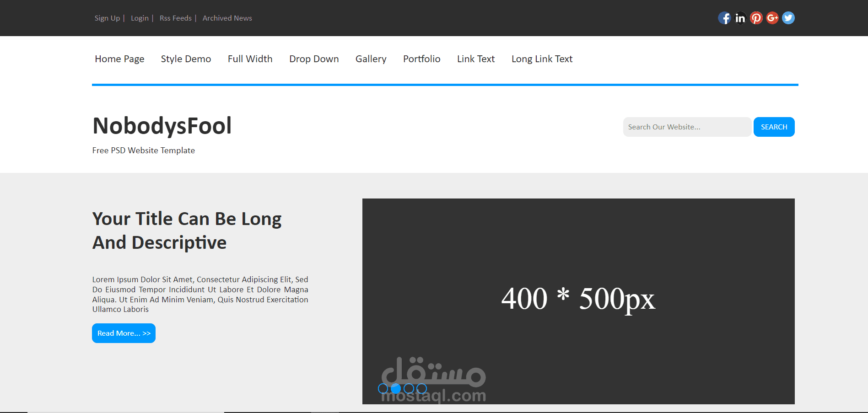Open the Facebook social icon
This screenshot has width=868, height=413.
[725, 18]
